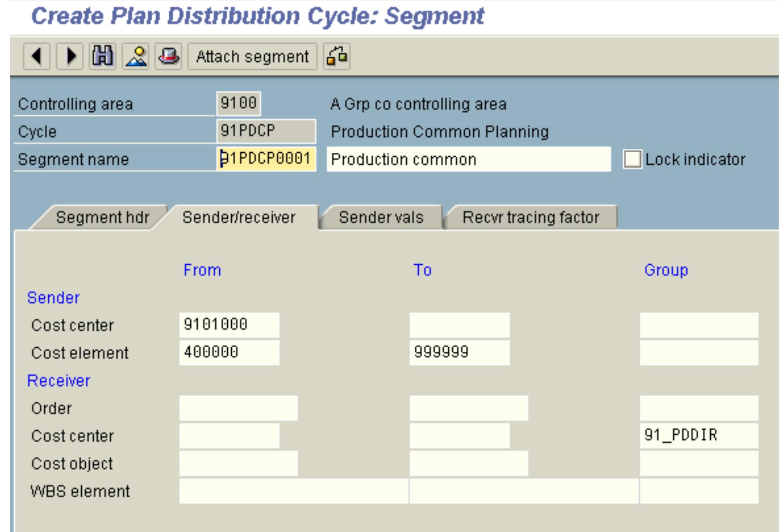
Task: Focus Sender Cost center From field
Action: pyautogui.click(x=229, y=325)
